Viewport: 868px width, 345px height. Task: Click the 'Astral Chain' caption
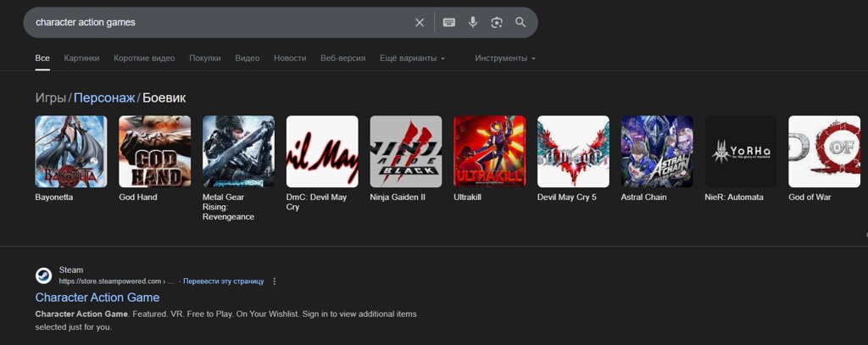coord(644,198)
